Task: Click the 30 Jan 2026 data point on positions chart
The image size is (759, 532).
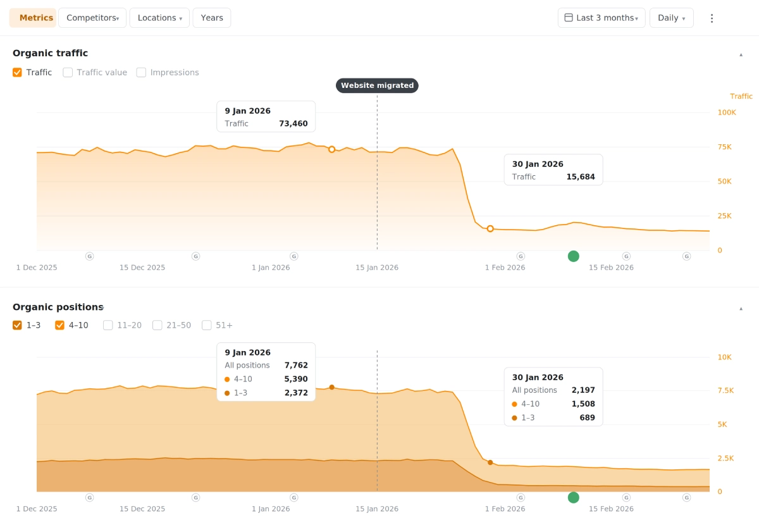Action: point(490,462)
